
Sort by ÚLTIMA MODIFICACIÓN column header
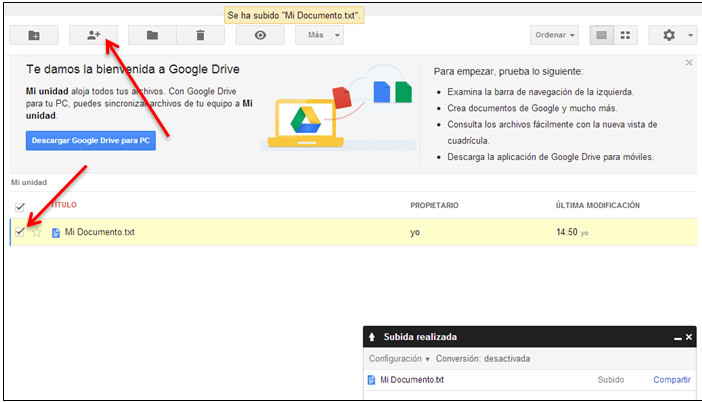(598, 205)
